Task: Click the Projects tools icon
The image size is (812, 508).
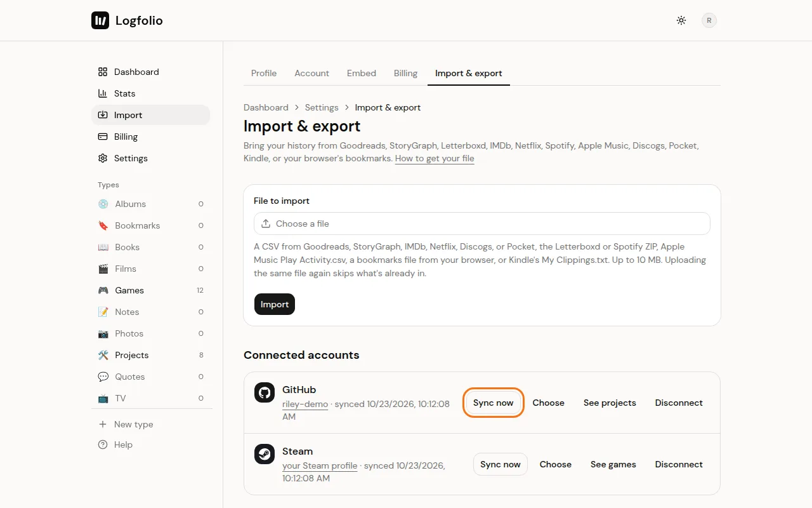Action: (103, 355)
